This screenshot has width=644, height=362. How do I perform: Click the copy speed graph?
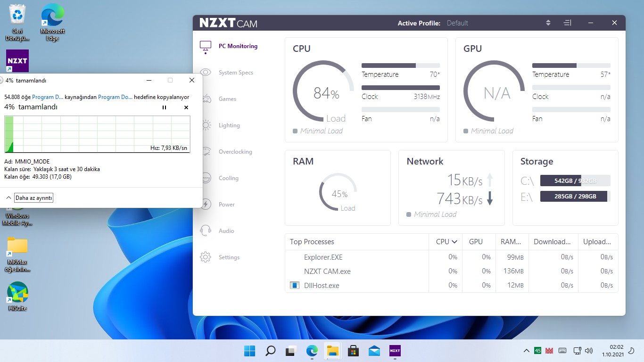(x=97, y=134)
